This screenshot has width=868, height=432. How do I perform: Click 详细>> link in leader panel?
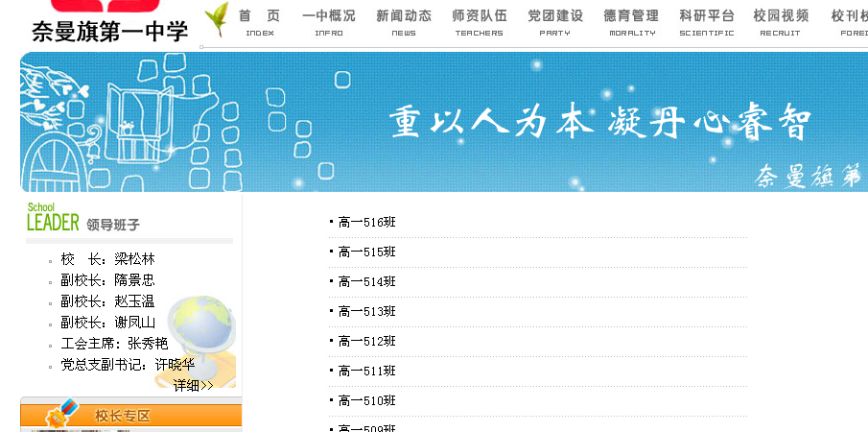193,386
